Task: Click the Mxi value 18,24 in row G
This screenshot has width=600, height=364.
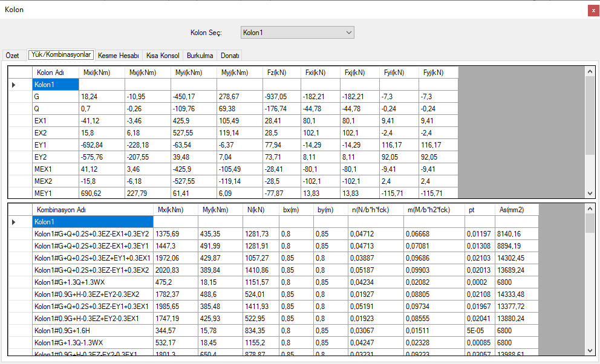Action: pos(102,97)
